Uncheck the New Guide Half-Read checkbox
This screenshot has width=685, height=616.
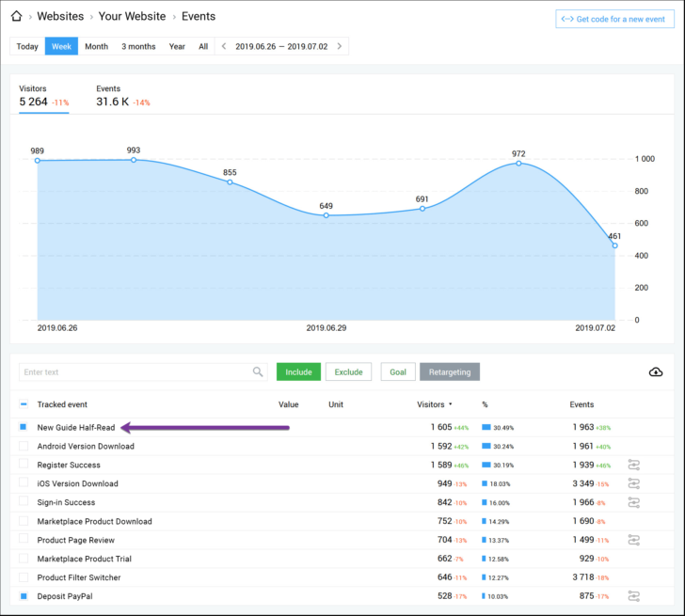click(24, 427)
